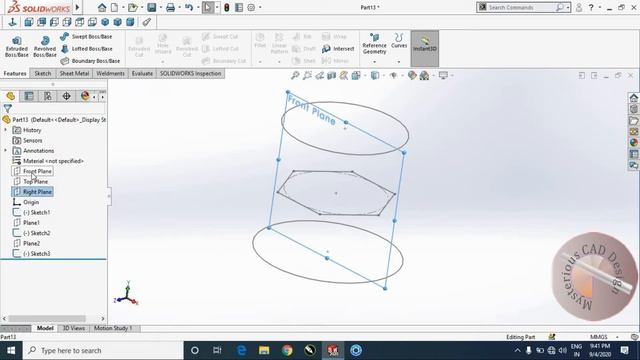Click the Windows taskbar search box
Image resolution: width=640 pixels, height=360 pixels.
tap(102, 351)
